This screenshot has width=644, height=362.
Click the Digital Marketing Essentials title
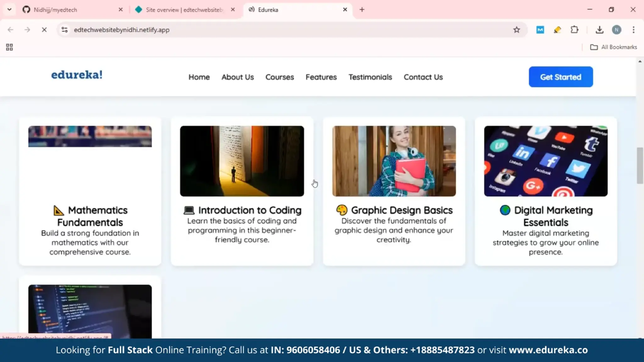[546, 216]
